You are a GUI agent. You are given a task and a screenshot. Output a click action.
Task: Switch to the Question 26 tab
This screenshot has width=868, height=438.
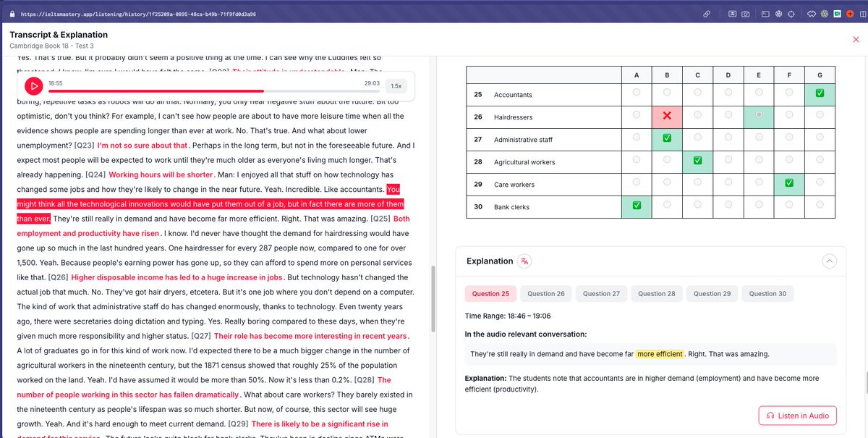[x=546, y=294]
